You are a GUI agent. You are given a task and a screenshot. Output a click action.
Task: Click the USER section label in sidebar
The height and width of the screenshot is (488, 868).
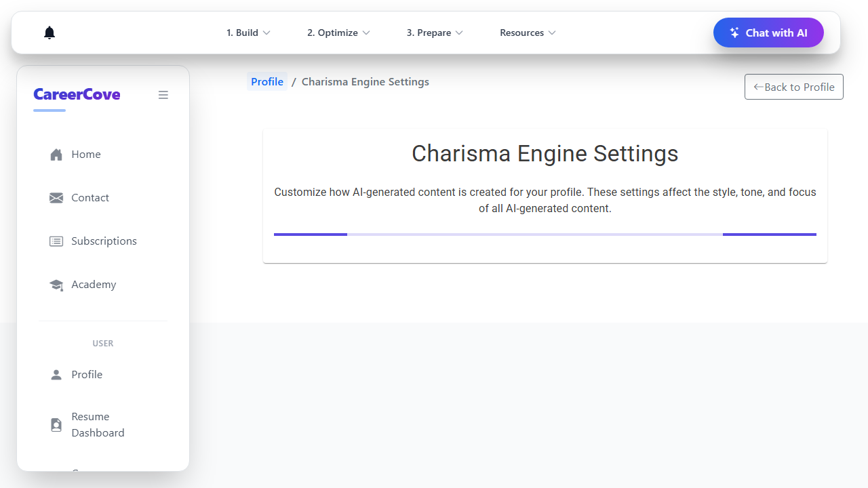pos(103,344)
